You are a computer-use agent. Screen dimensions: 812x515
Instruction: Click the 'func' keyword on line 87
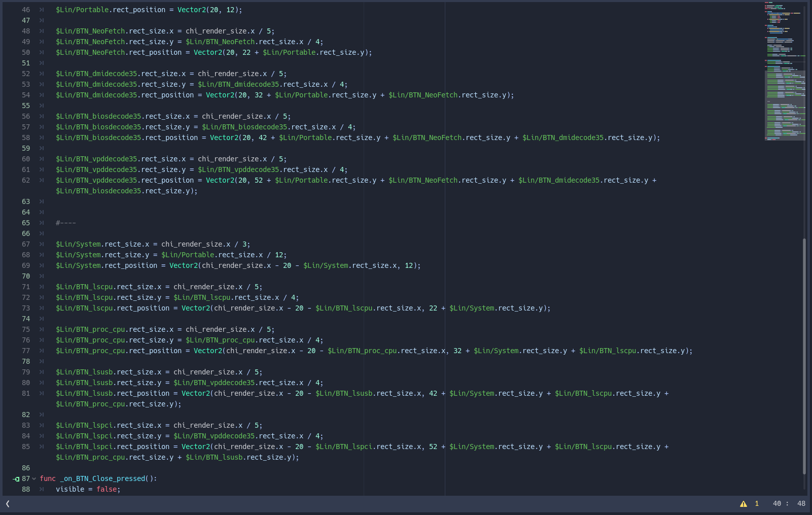tap(48, 478)
